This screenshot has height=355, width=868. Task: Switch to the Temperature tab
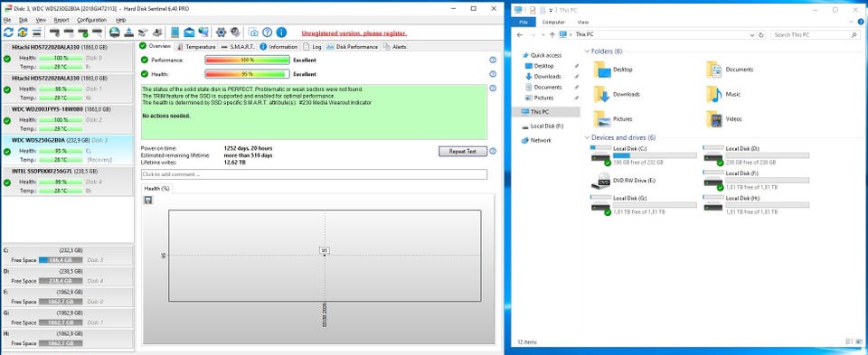(195, 47)
